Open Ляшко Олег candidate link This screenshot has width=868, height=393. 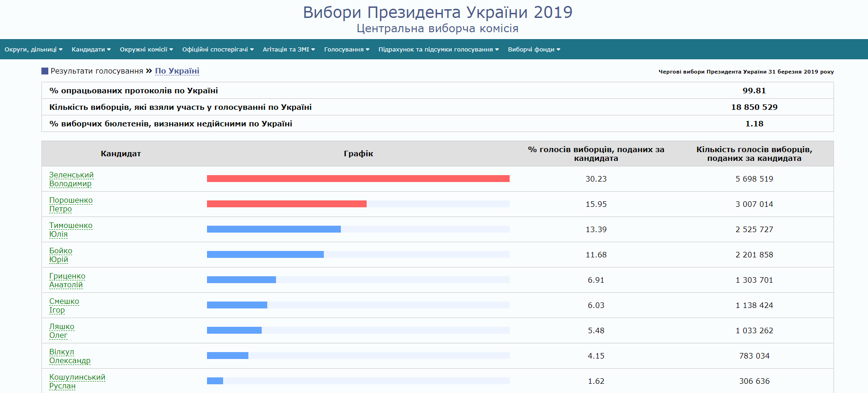click(62, 331)
